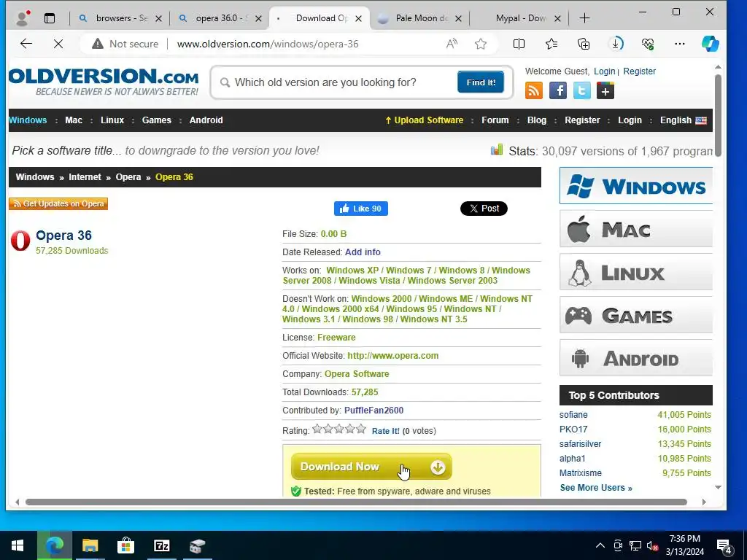Show hidden system tray icons
The image size is (747, 560).
coord(600,545)
